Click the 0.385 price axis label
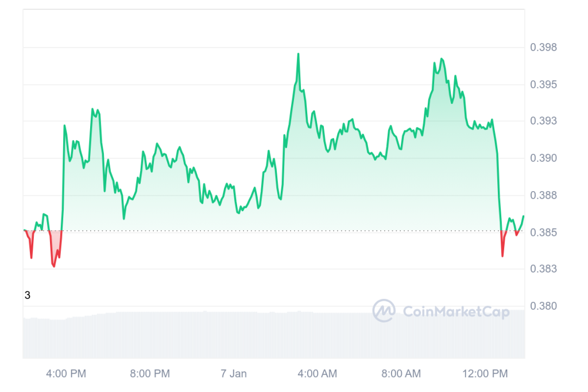 [543, 232]
